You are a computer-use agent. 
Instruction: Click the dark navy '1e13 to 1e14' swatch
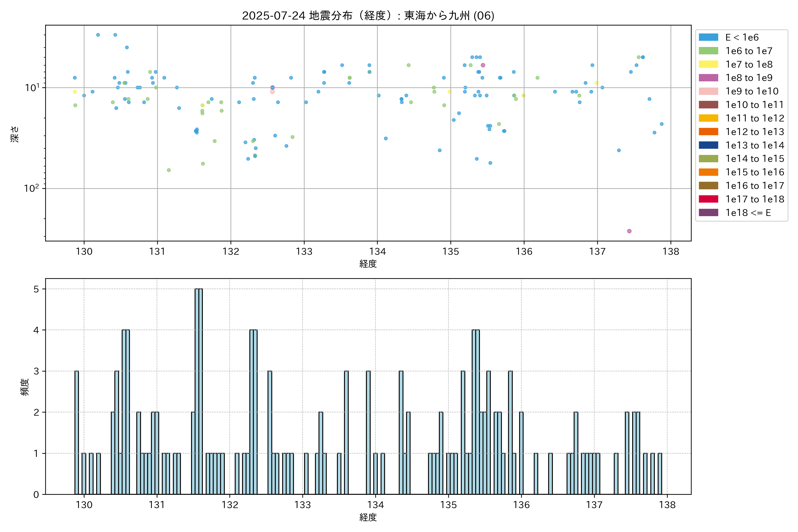pos(708,145)
